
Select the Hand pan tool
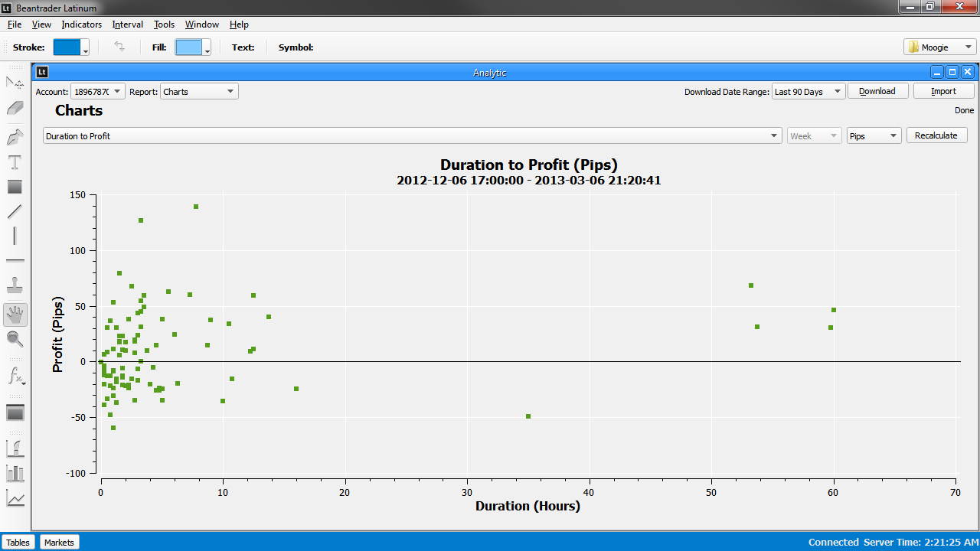coord(15,315)
